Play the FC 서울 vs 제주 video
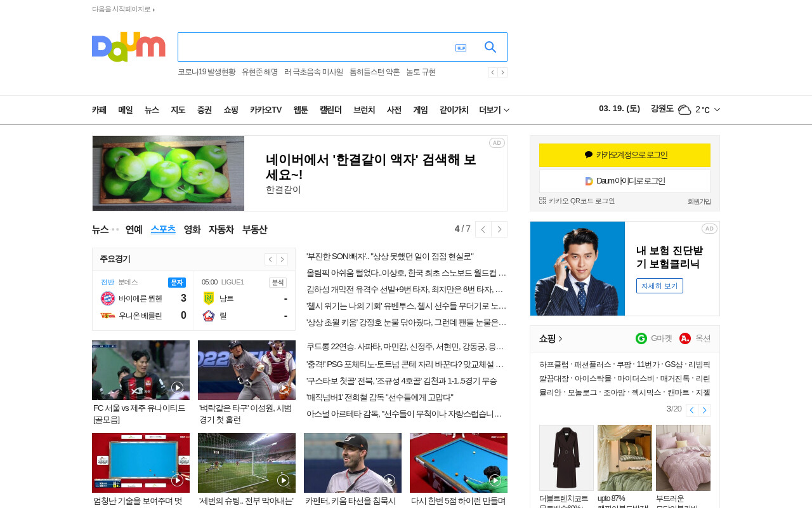This screenshot has height=508, width=812. (x=178, y=387)
